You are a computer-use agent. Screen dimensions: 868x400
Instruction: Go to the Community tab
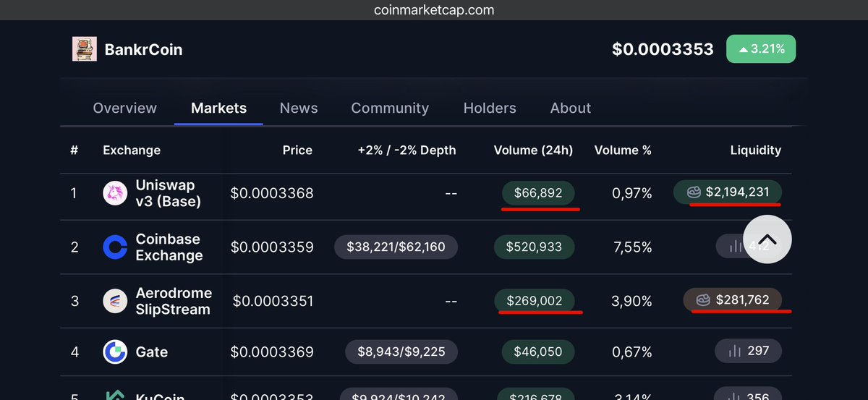(390, 108)
